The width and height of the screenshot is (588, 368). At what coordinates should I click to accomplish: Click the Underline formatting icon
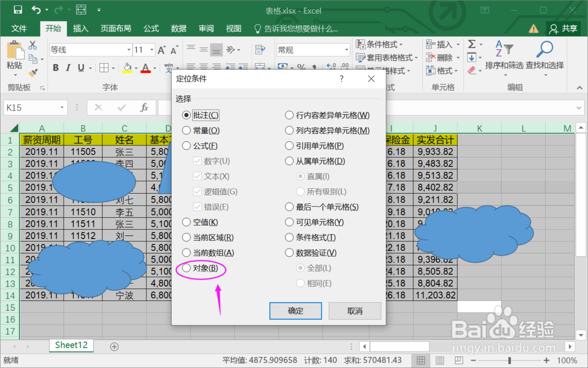(x=81, y=68)
